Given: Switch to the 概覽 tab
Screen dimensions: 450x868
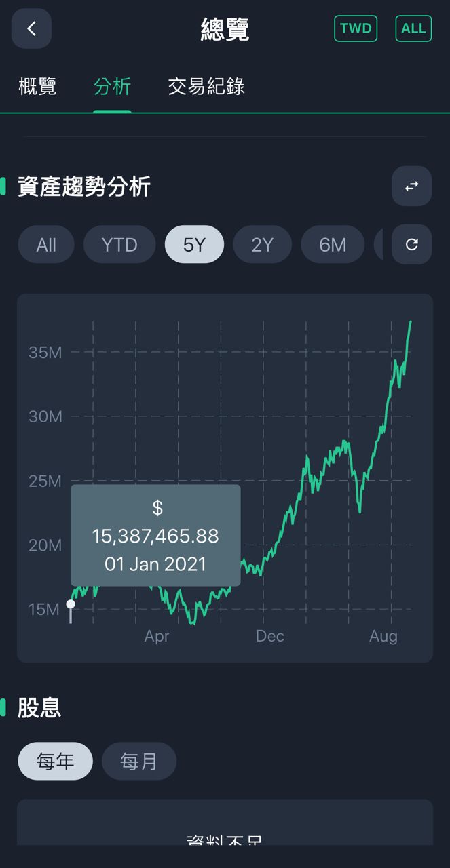Looking at the screenshot, I should click(37, 87).
